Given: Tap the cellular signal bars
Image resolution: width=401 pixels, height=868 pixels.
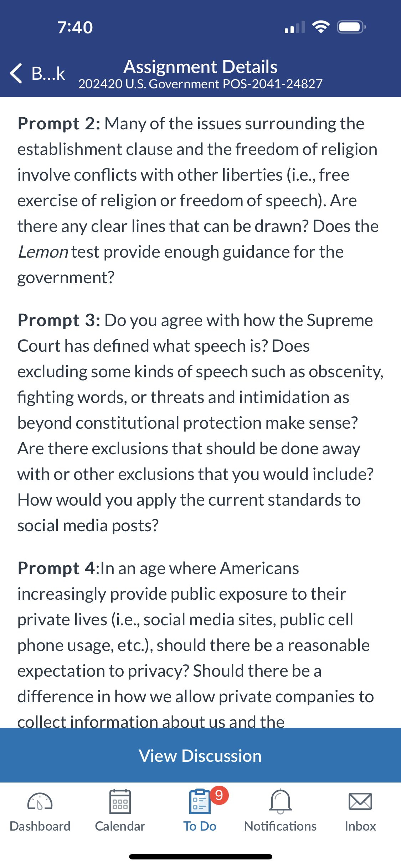Looking at the screenshot, I should click(x=295, y=27).
